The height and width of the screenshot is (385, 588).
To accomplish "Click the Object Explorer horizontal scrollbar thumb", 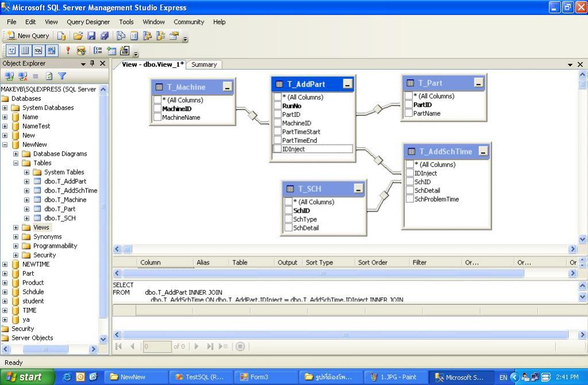I will [x=45, y=349].
